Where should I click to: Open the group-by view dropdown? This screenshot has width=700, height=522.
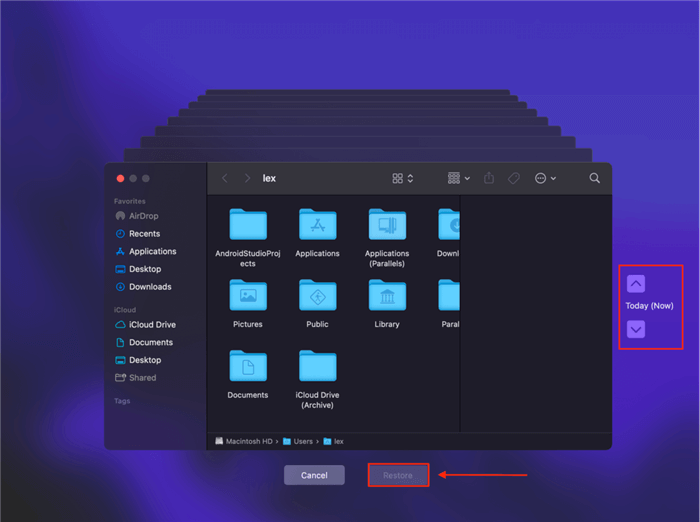tap(459, 178)
